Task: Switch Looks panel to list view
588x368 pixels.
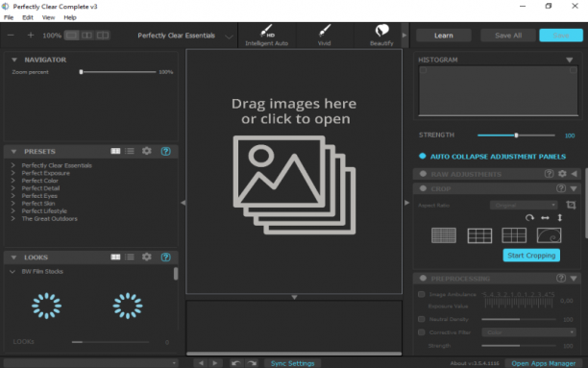Action: [x=130, y=257]
